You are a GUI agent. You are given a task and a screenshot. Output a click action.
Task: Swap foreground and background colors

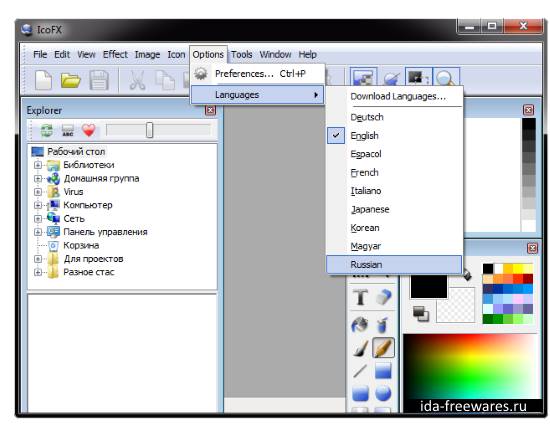pyautogui.click(x=421, y=313)
